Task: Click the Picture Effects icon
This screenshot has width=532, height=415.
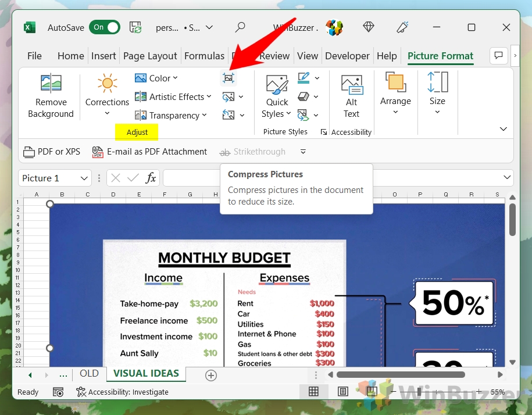Action: coord(304,96)
